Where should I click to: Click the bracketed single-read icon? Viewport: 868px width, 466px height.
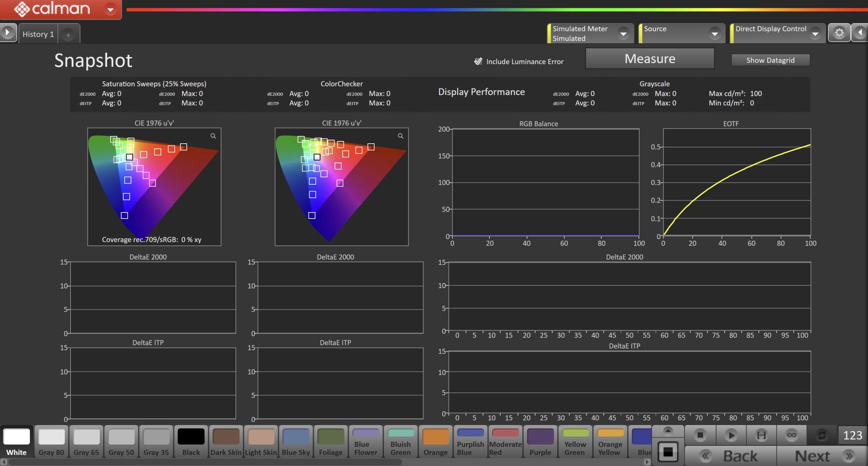pos(761,435)
